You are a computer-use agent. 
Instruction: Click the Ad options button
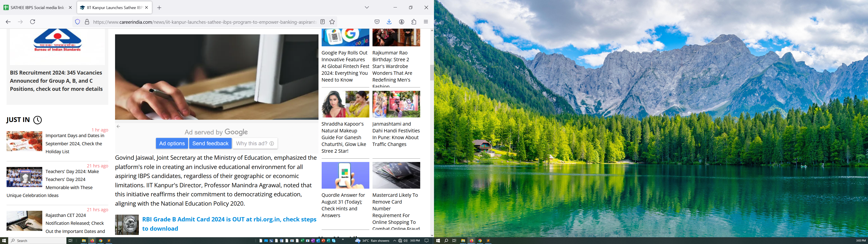(172, 143)
